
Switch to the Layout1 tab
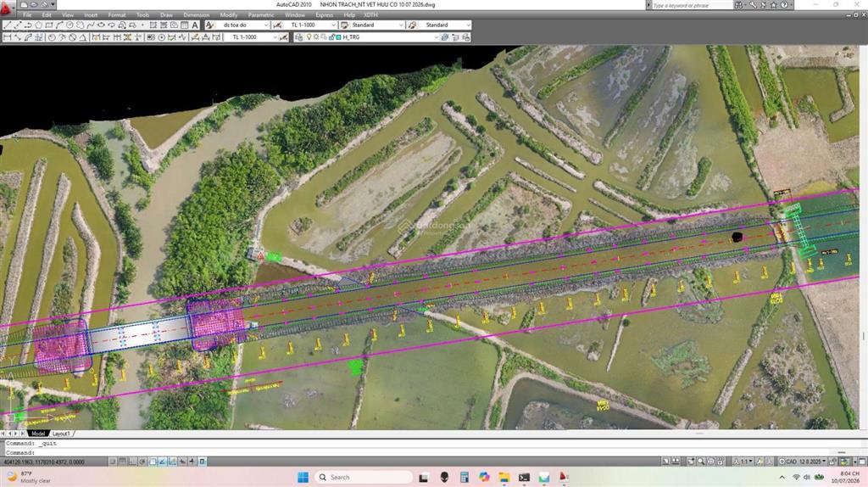pos(61,434)
